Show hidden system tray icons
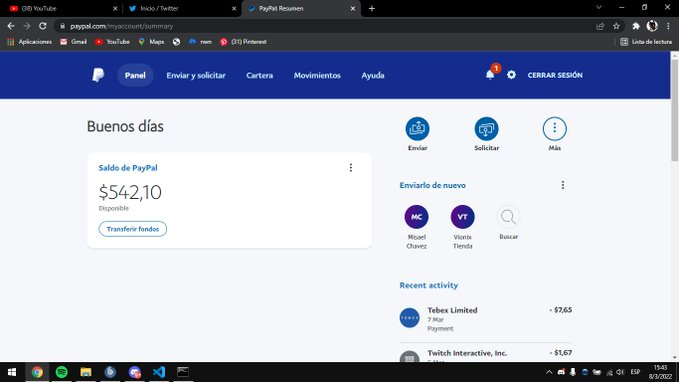The height and width of the screenshot is (382, 679). pyautogui.click(x=549, y=372)
